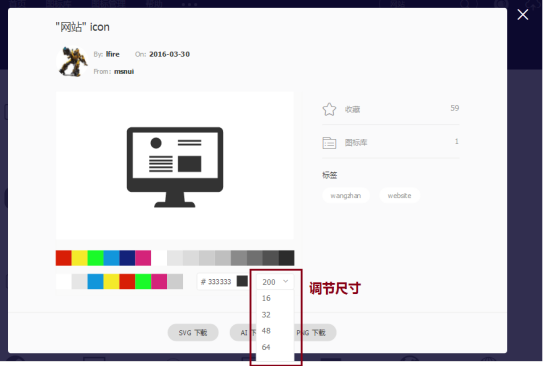Pick yellow swatch in top palette row
This screenshot has height=367, width=554.
79,258
